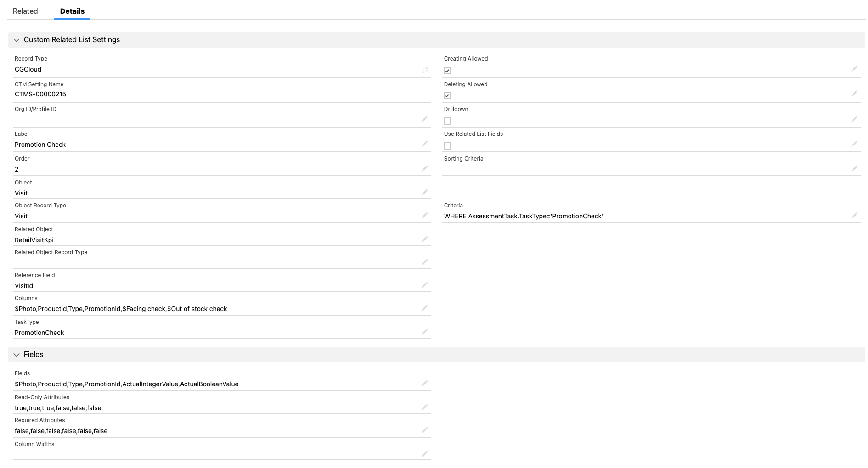Click pencil icon for Reference Field
Image resolution: width=868 pixels, height=468 pixels.
pyautogui.click(x=425, y=285)
